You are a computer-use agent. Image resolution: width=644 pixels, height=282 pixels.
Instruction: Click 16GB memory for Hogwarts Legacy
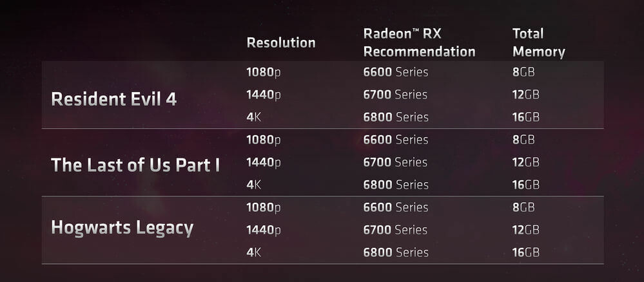pos(525,252)
